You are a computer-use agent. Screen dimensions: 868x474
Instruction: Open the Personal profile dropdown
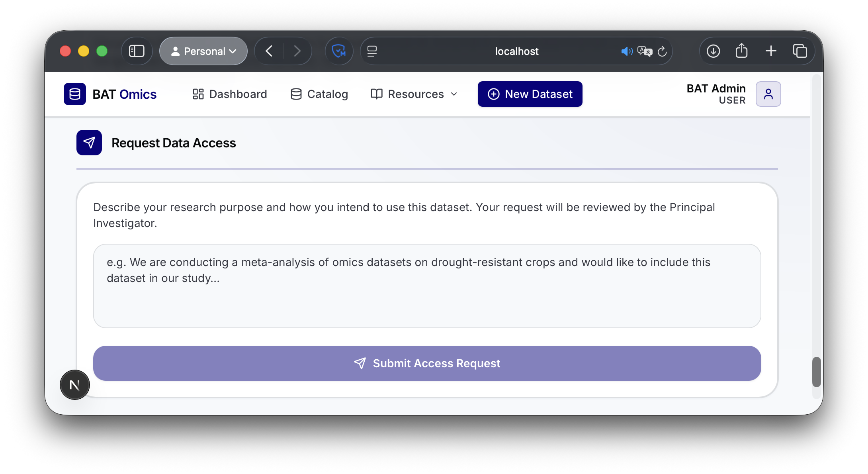[203, 51]
